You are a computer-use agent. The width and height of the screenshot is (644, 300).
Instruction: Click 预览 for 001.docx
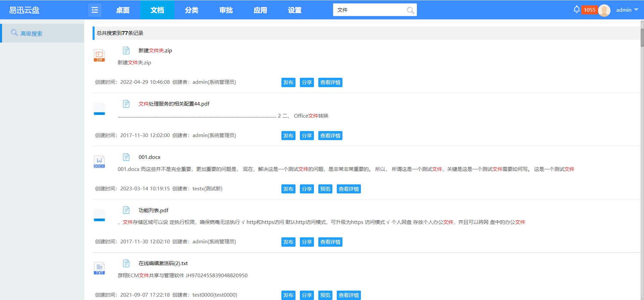click(325, 189)
